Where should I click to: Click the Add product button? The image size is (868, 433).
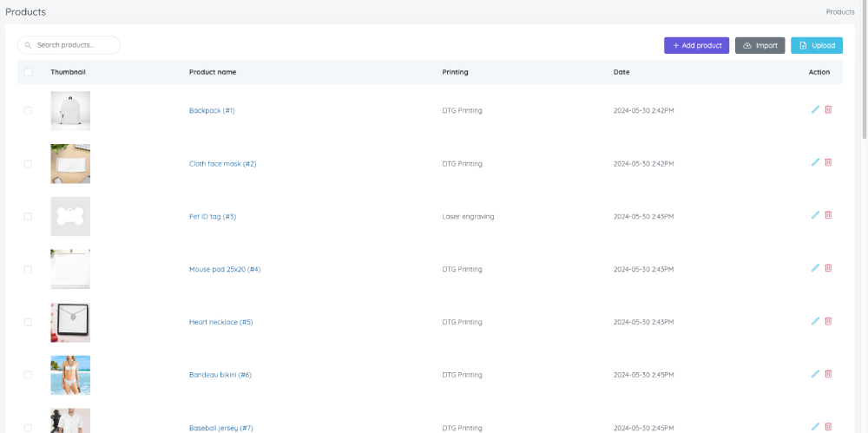pos(696,45)
